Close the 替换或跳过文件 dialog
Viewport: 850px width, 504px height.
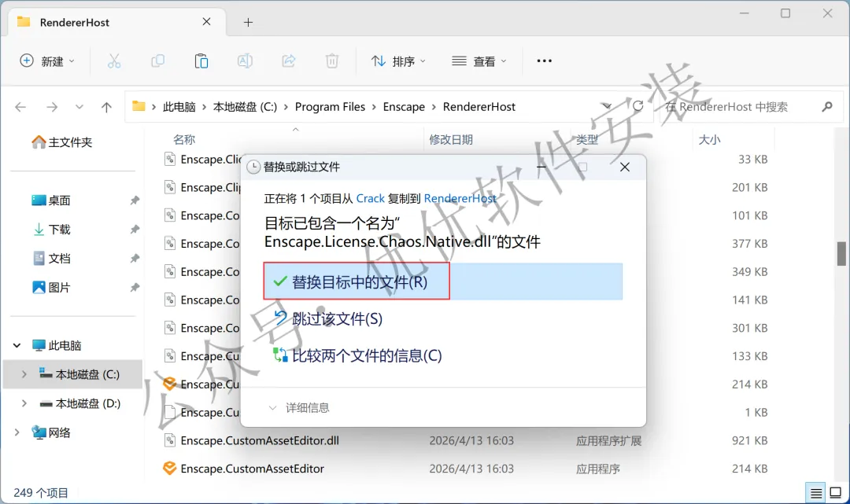pos(624,167)
